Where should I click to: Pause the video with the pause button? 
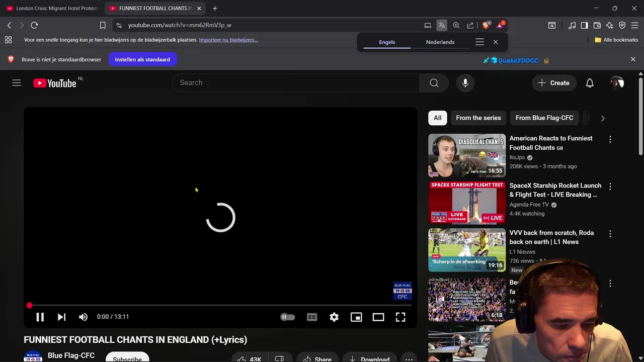click(40, 317)
